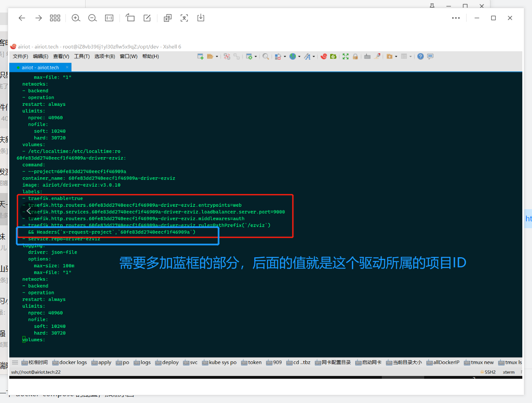Click Xshell globe encoding icon
The width and height of the screenshot is (532, 403).
(293, 57)
